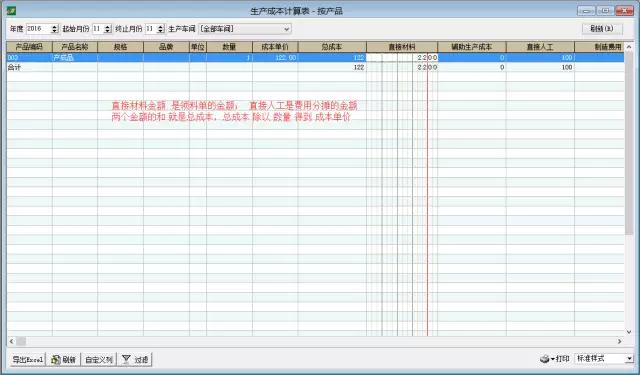Viewport: 640px width, 375px height.
Task: Increase the end month spinner
Action: click(x=160, y=27)
